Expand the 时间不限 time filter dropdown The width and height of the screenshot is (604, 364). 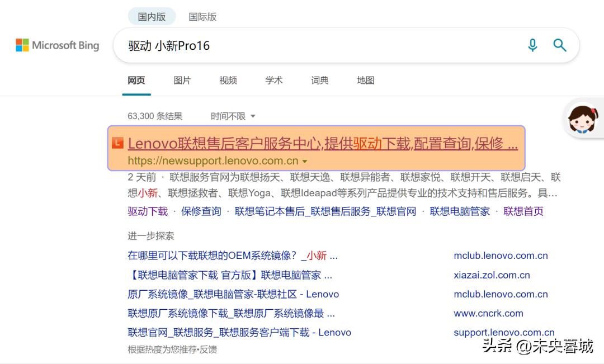pyautogui.click(x=231, y=116)
